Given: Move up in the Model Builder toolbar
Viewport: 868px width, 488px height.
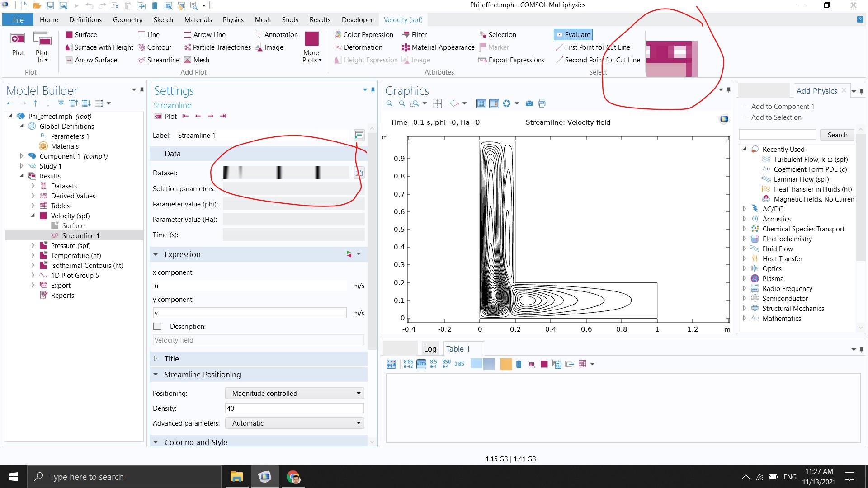Looking at the screenshot, I should [x=36, y=103].
